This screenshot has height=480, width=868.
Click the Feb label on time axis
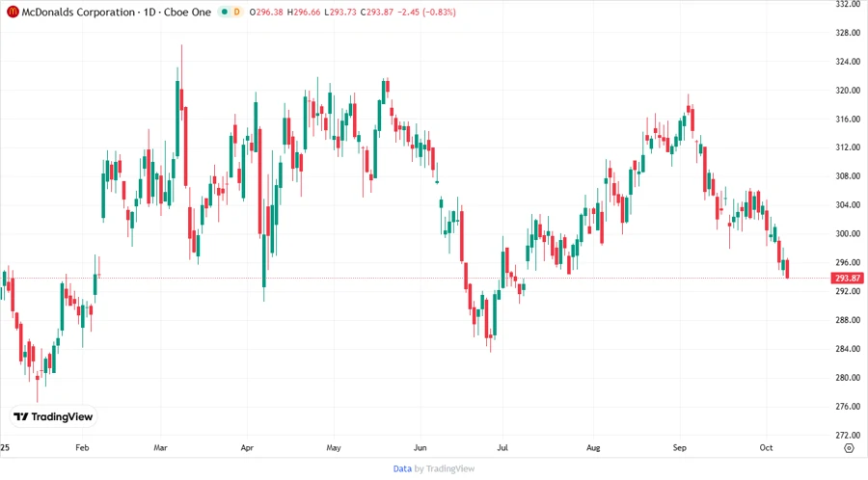82,447
